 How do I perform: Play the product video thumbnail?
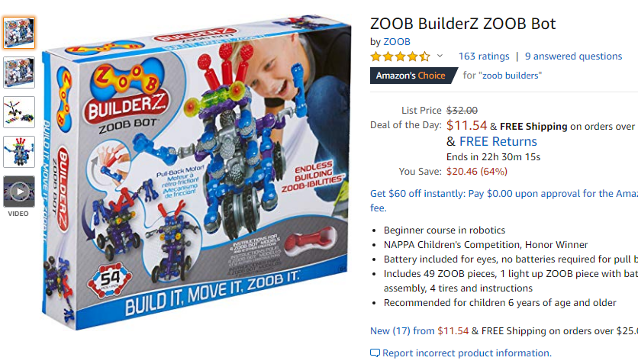[x=19, y=192]
